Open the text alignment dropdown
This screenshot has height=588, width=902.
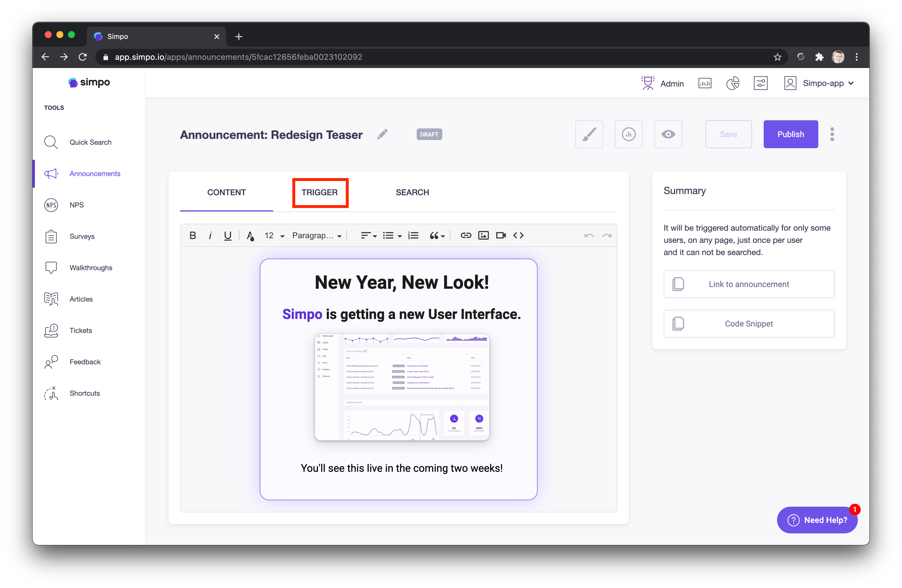[368, 235]
